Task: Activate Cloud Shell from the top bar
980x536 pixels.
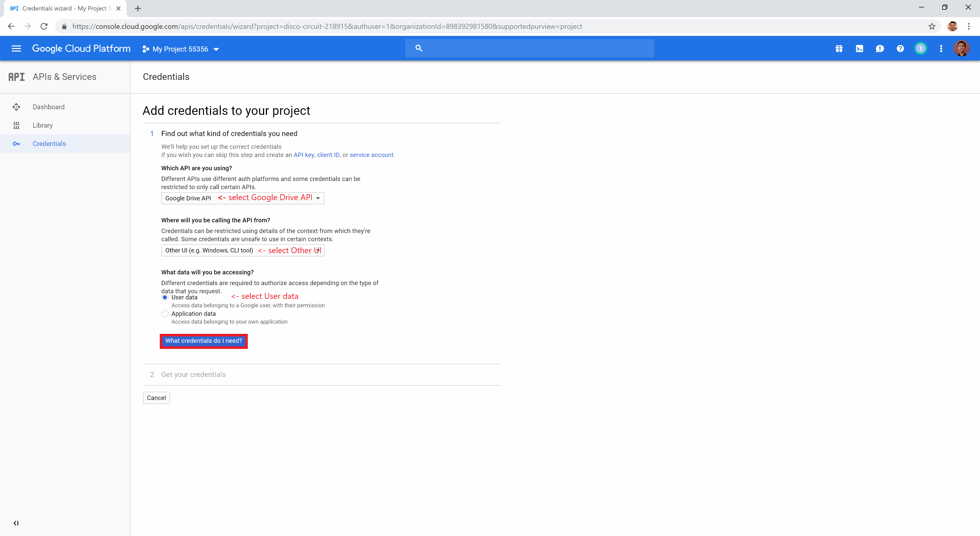Action: (859, 48)
